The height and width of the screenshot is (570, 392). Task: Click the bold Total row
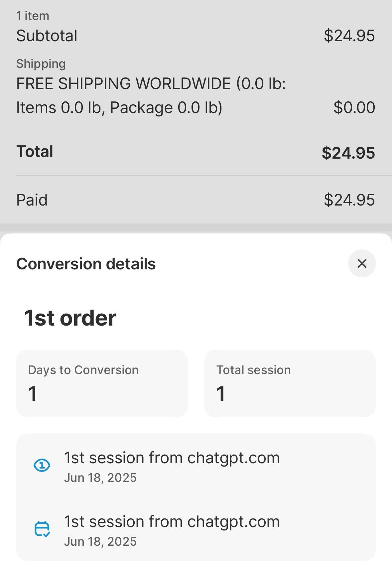(x=34, y=152)
